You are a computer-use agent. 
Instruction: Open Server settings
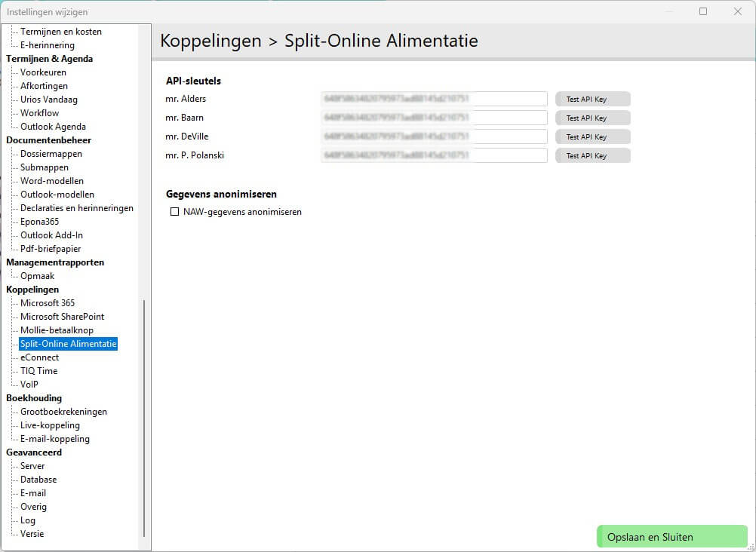click(32, 466)
